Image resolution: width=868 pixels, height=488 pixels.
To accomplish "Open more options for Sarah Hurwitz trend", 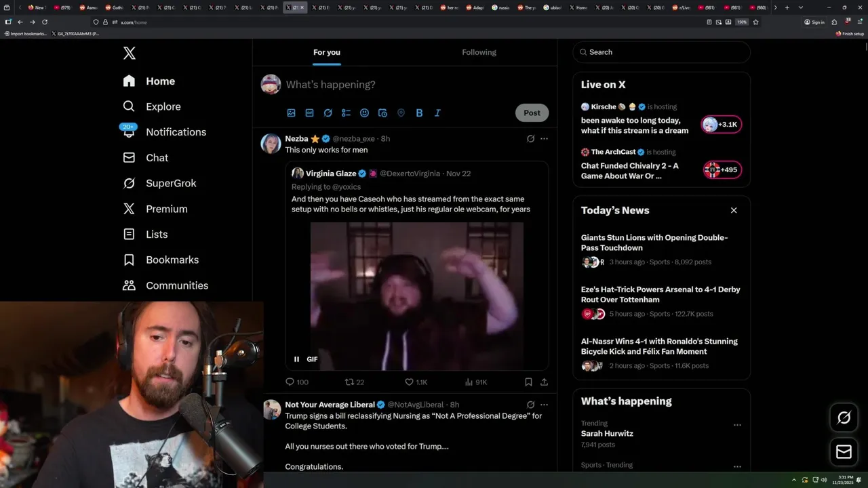I will click(737, 425).
